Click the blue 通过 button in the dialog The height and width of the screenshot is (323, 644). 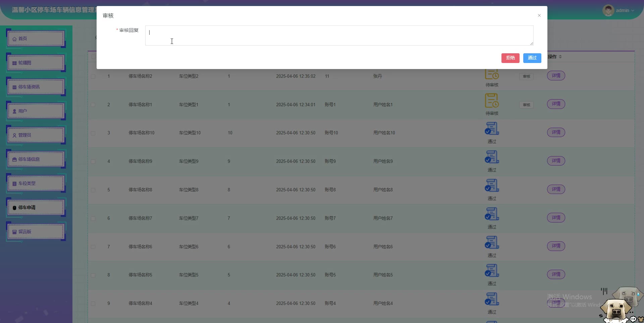pyautogui.click(x=532, y=58)
